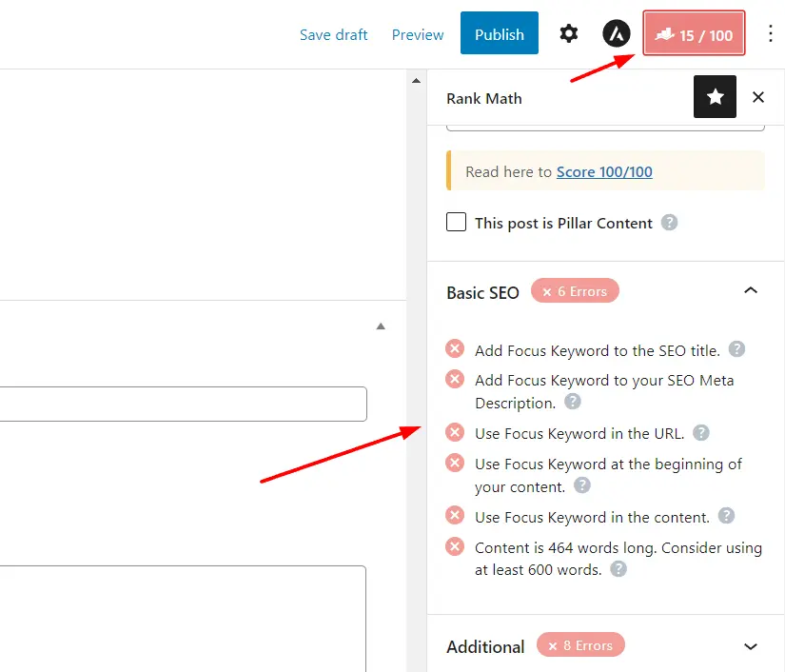The image size is (785, 672).
Task: Click help icon for keyword in the content
Action: click(726, 516)
